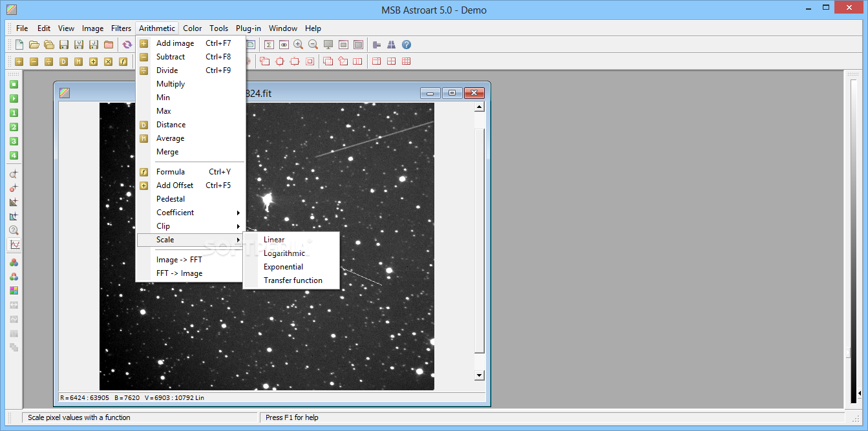Open the File menu
This screenshot has width=868, height=431.
click(x=22, y=28)
